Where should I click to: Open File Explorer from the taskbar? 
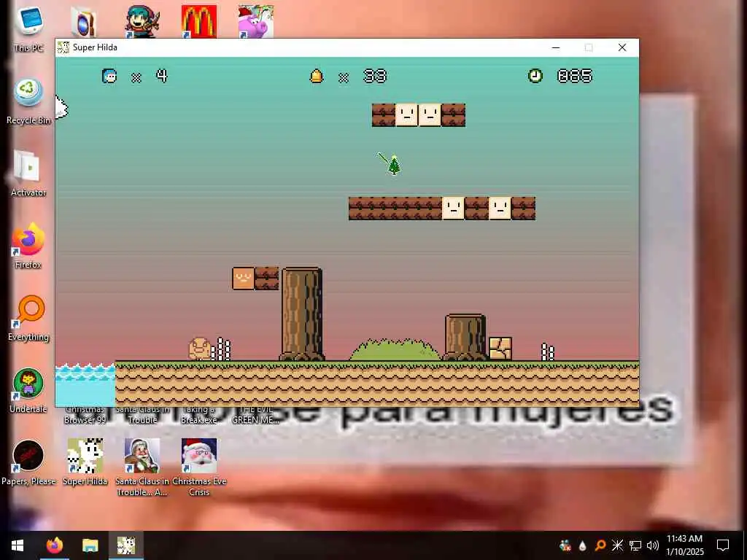click(x=90, y=545)
